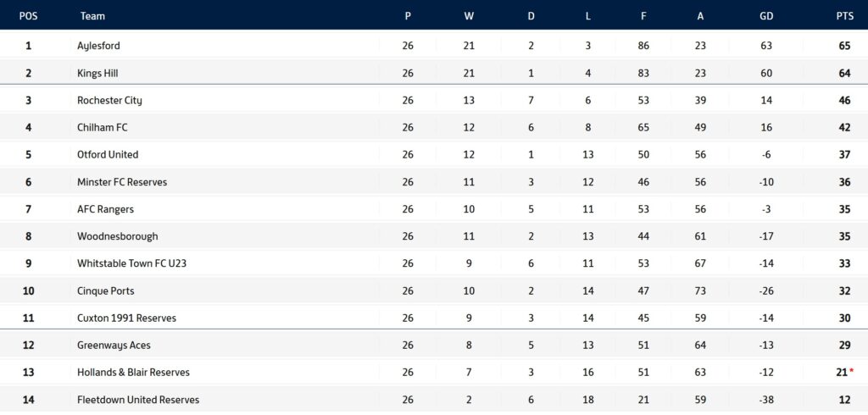Open Chilham FC team page
Image resolution: width=868 pixels, height=415 pixels.
tap(103, 127)
